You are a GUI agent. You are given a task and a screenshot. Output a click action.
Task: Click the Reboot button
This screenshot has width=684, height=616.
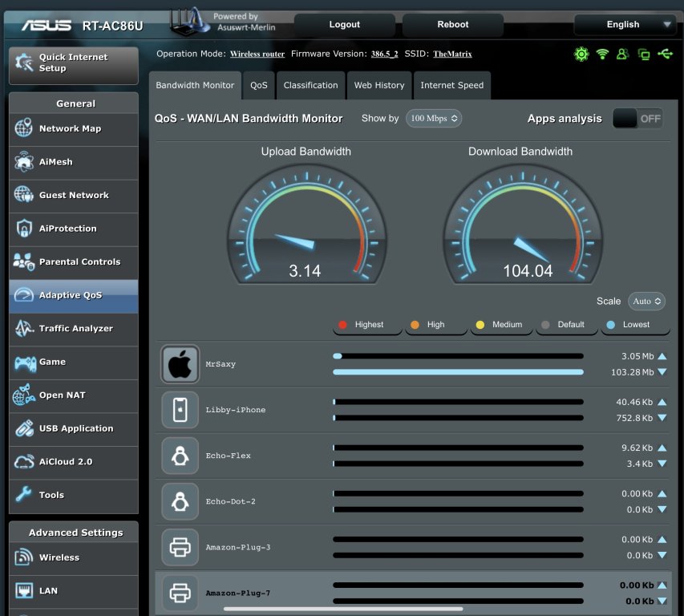453,25
